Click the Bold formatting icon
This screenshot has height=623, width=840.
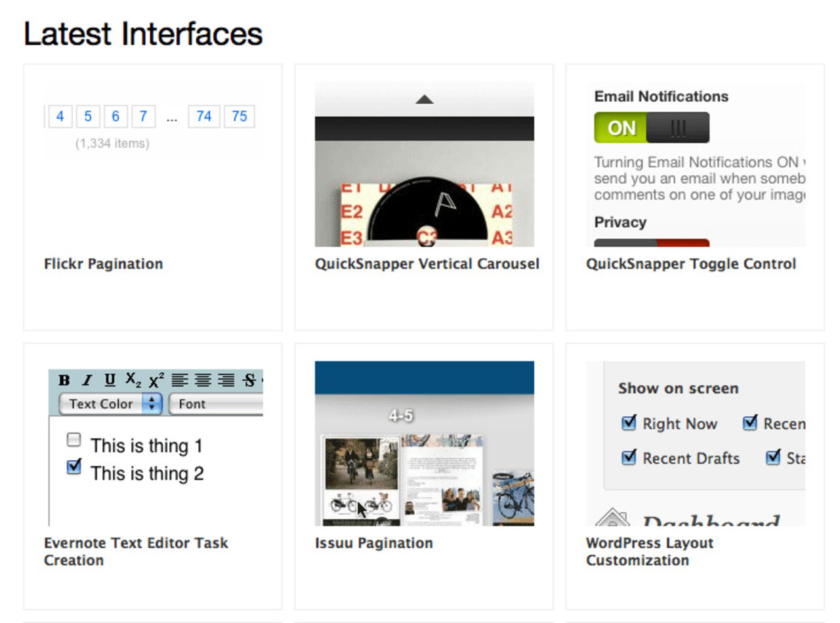(64, 380)
